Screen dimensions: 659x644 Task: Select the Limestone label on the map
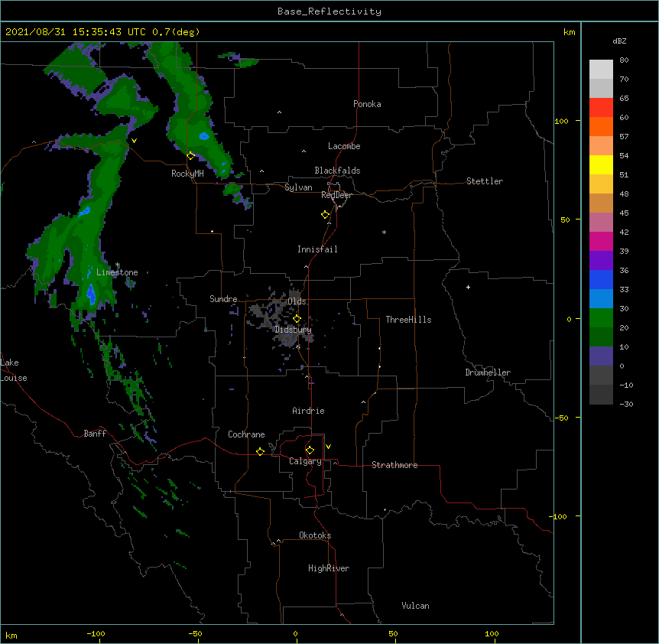[x=117, y=272]
